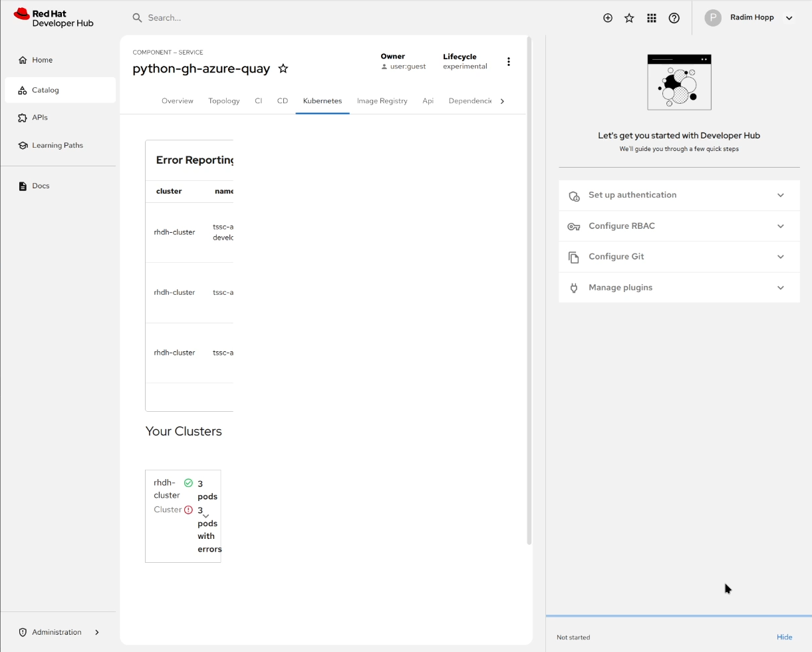Expand Set up authentication step
The height and width of the screenshot is (652, 812).
[x=678, y=196]
